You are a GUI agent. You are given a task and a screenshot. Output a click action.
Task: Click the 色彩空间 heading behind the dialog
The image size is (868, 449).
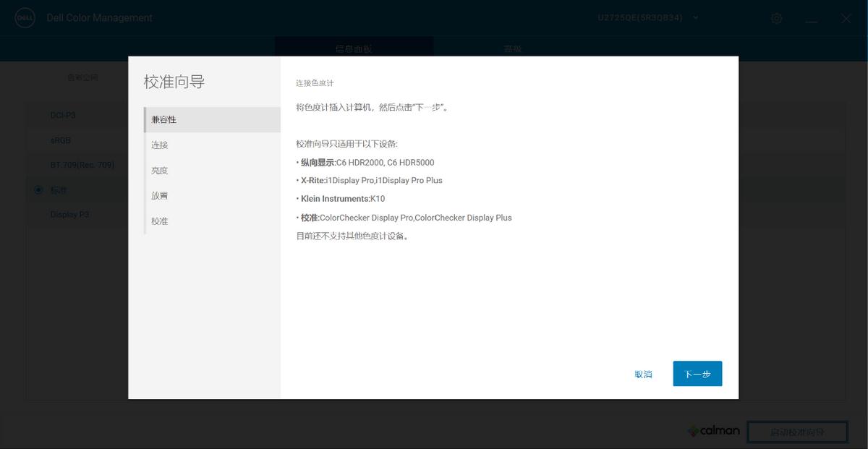click(x=82, y=77)
